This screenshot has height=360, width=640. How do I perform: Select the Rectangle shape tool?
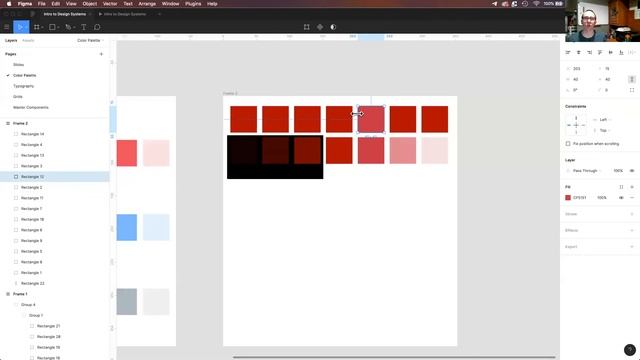click(x=52, y=27)
